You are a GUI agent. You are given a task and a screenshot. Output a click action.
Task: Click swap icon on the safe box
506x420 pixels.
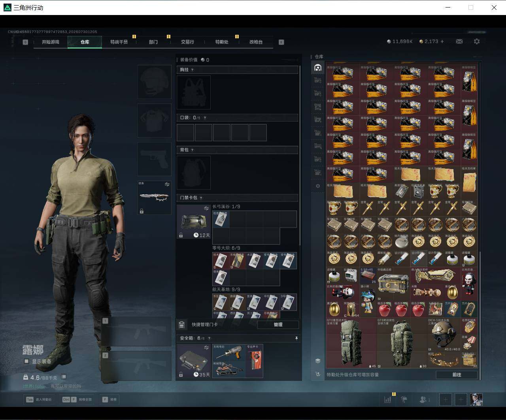[206, 348]
